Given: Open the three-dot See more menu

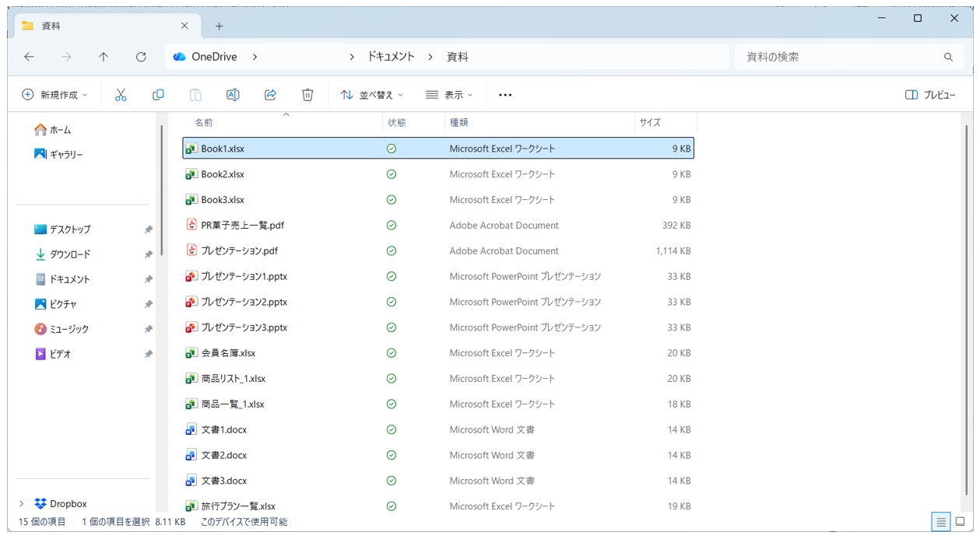Looking at the screenshot, I should [x=505, y=95].
